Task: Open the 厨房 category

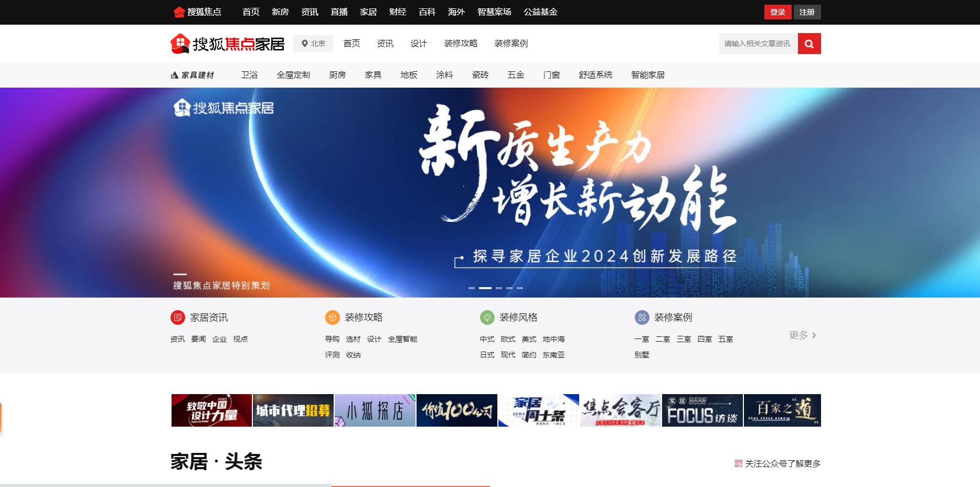Action: coord(337,75)
